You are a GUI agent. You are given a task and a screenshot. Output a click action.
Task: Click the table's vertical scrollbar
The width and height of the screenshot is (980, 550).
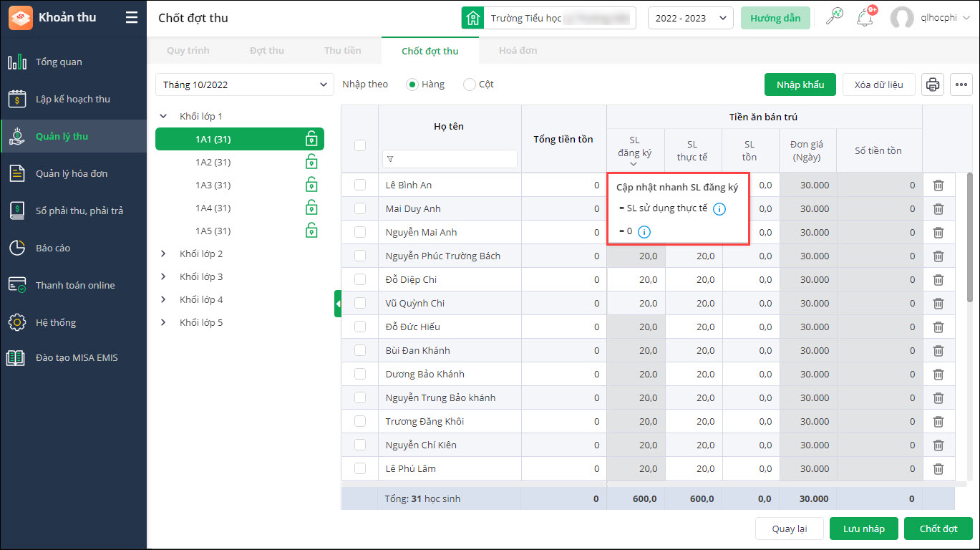point(969,236)
